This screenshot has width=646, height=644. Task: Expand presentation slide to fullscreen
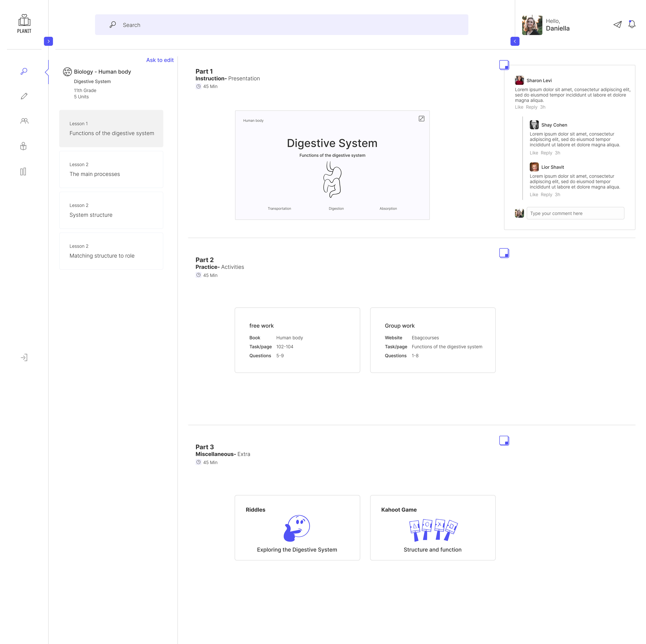tap(421, 119)
